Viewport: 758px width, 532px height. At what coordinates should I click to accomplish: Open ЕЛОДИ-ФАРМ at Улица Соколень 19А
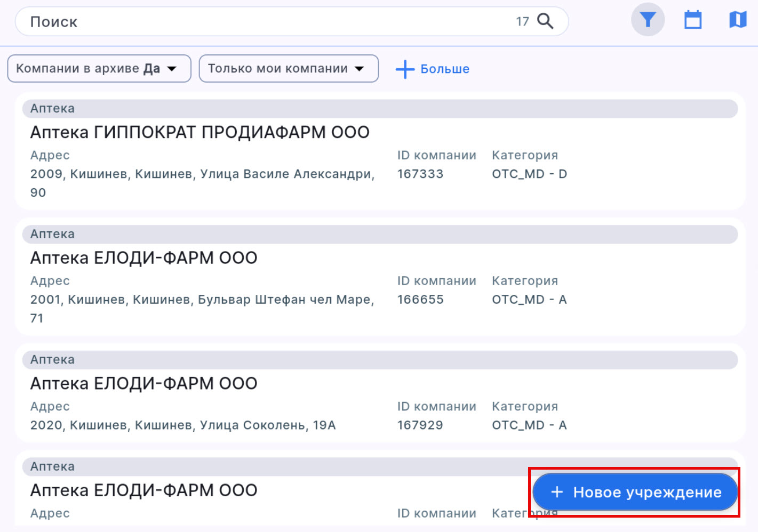[x=143, y=384]
